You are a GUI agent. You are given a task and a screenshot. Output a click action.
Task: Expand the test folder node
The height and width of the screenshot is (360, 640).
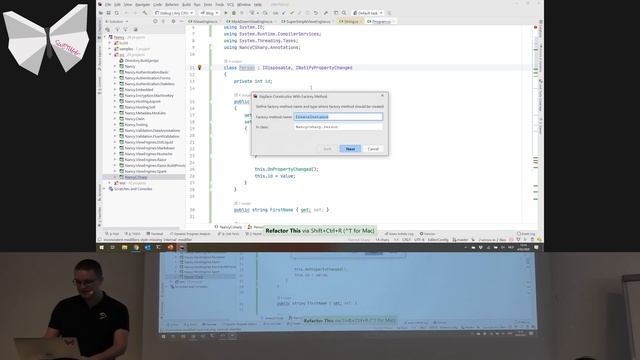[110, 183]
